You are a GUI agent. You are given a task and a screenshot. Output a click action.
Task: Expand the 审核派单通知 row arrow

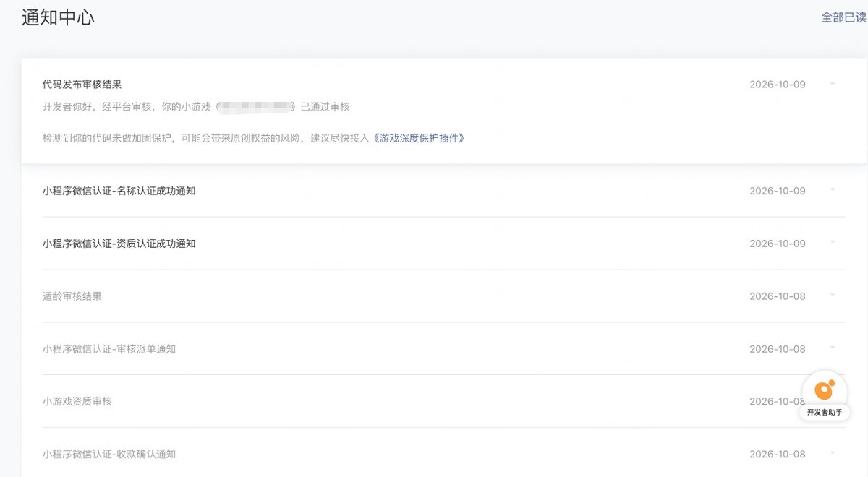click(833, 348)
